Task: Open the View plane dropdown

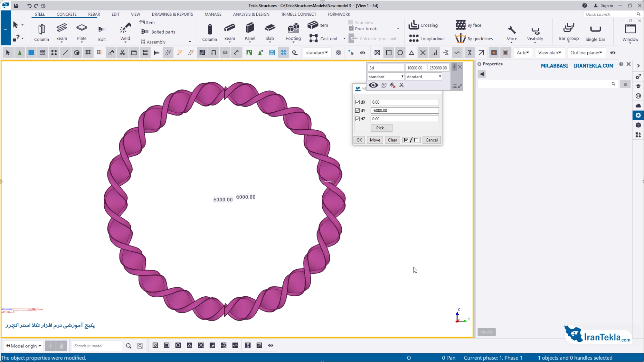Action: pos(550,53)
